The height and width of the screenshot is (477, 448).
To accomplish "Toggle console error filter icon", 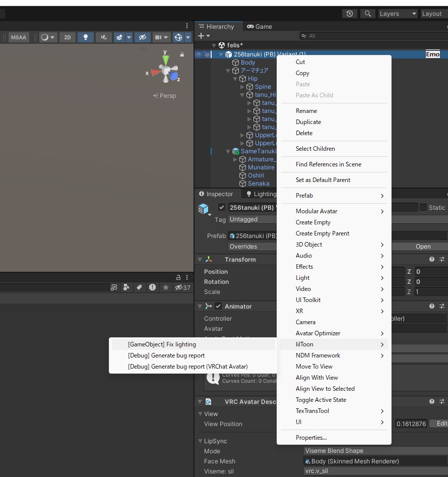I will [x=152, y=287].
